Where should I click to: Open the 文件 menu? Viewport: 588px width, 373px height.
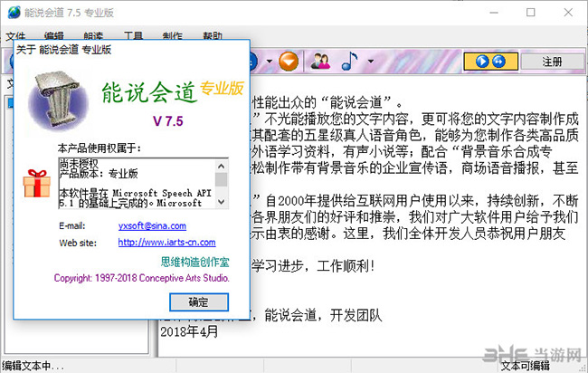coord(15,36)
